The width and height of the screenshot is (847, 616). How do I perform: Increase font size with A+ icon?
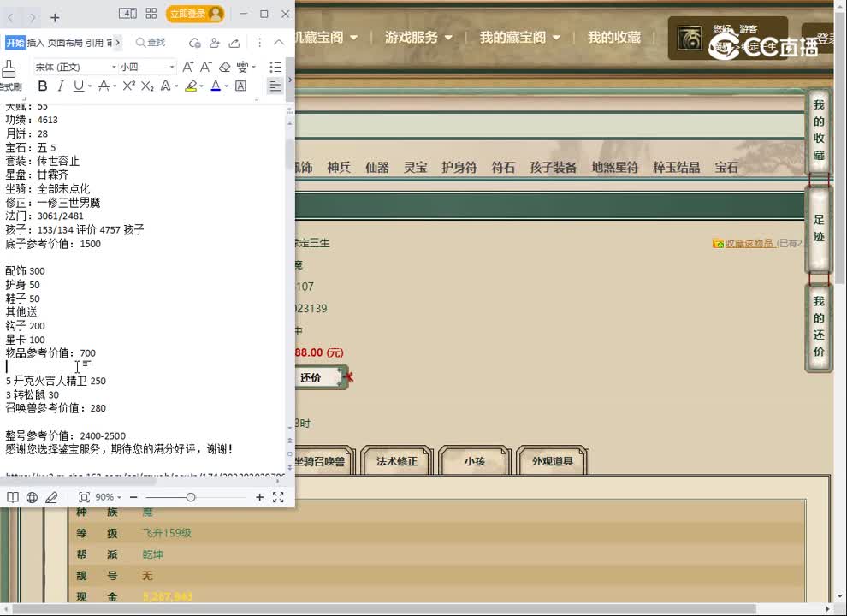[x=187, y=67]
